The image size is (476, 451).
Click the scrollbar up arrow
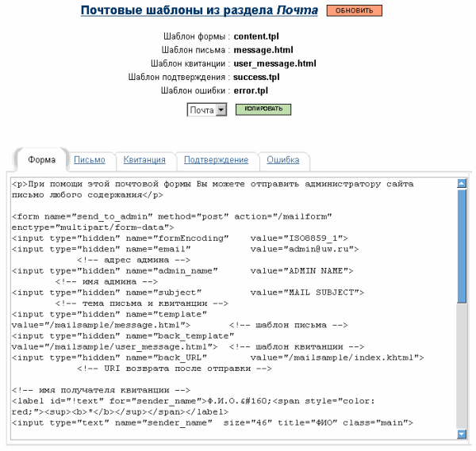click(x=462, y=183)
